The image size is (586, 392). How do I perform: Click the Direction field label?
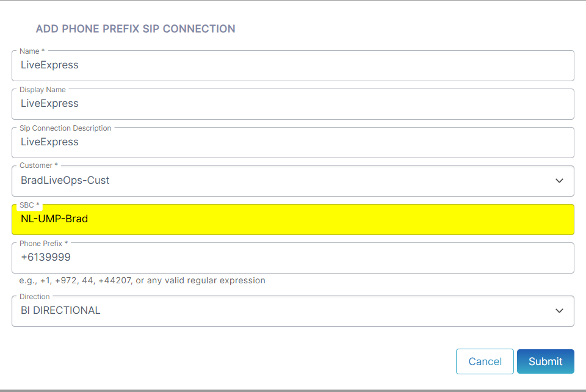point(34,297)
